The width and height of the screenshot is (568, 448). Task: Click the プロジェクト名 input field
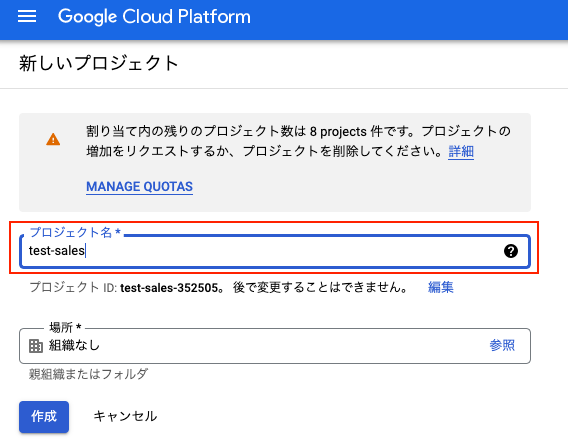275,251
